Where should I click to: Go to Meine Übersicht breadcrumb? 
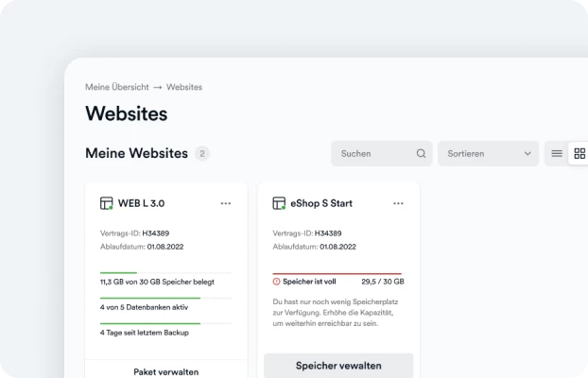(x=117, y=87)
